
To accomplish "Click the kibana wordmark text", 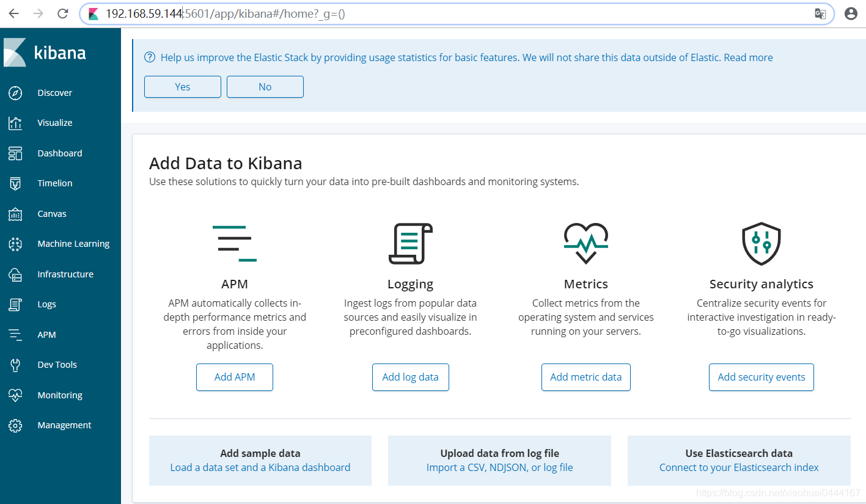I will 60,53.
